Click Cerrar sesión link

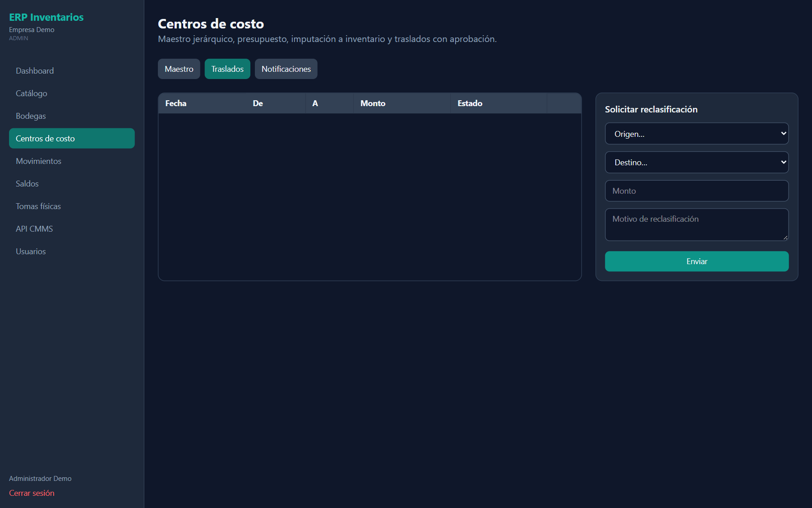click(32, 493)
